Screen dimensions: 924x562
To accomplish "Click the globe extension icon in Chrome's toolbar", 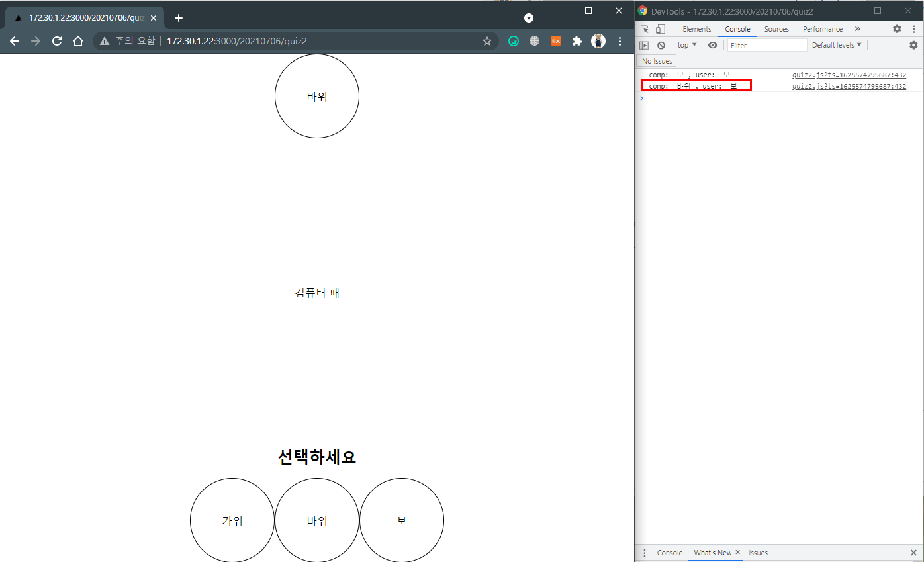I will (x=534, y=41).
